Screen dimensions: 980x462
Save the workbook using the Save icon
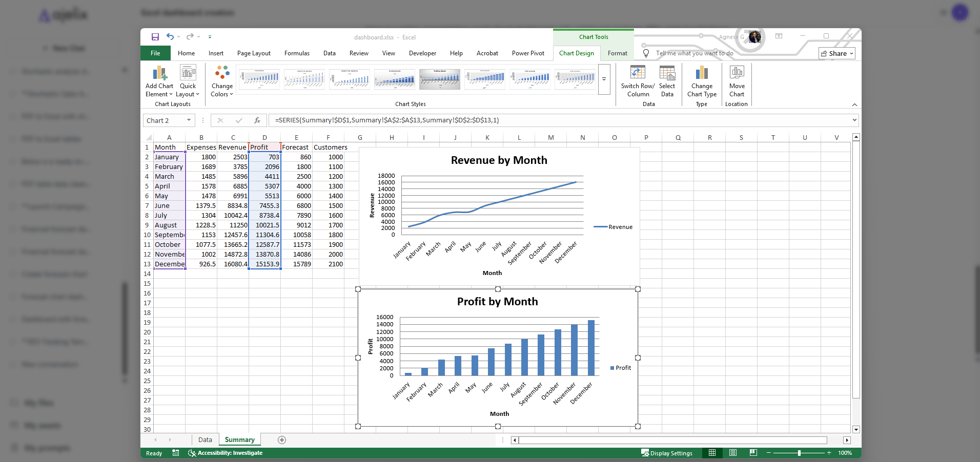(x=155, y=36)
